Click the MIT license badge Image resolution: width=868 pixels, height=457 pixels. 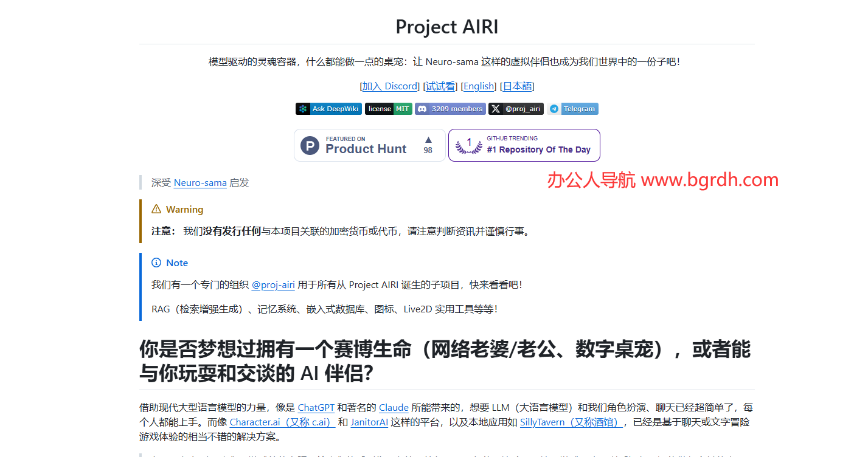[388, 109]
